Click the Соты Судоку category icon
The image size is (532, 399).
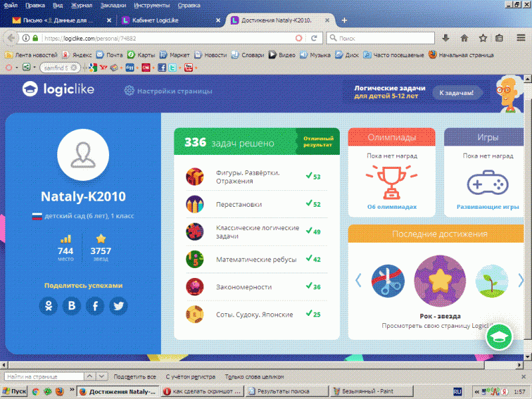click(x=195, y=314)
